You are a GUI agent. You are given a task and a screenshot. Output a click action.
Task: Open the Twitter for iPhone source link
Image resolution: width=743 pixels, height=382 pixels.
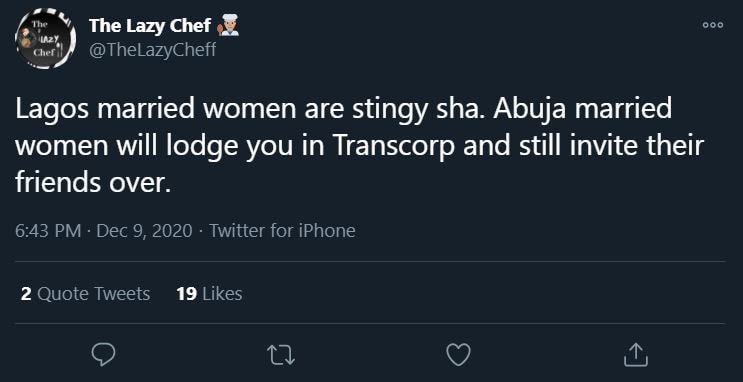tap(282, 231)
